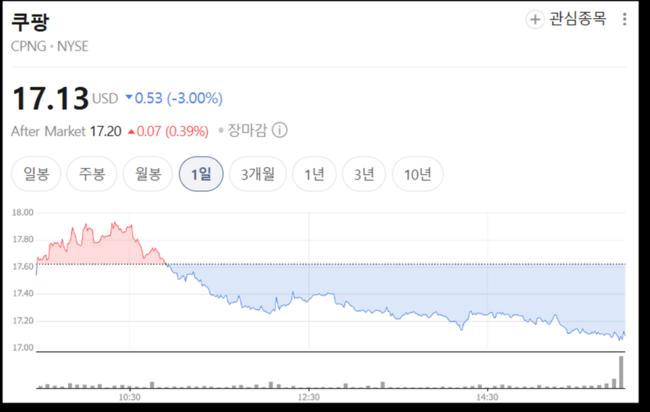Click the info icon beside 장마감

(x=280, y=130)
